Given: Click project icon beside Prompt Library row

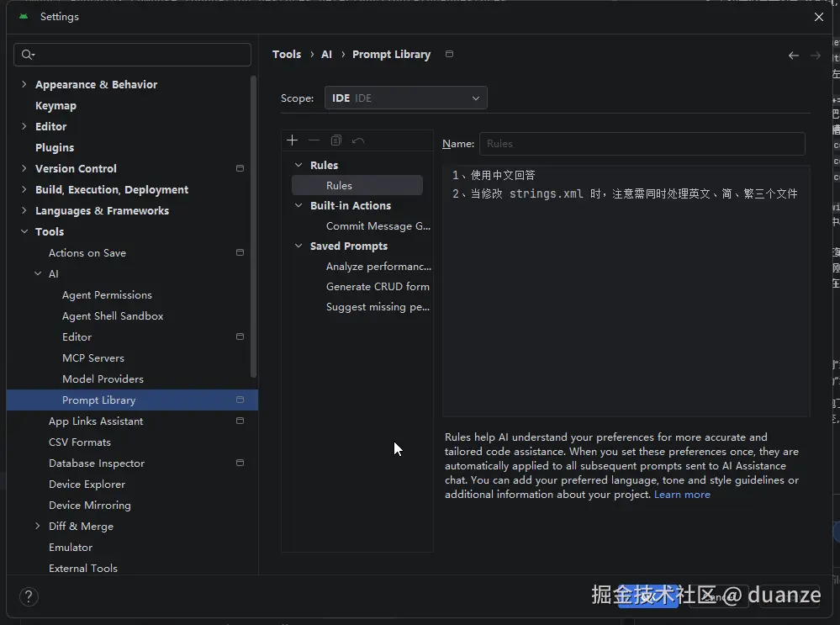Looking at the screenshot, I should (x=240, y=400).
